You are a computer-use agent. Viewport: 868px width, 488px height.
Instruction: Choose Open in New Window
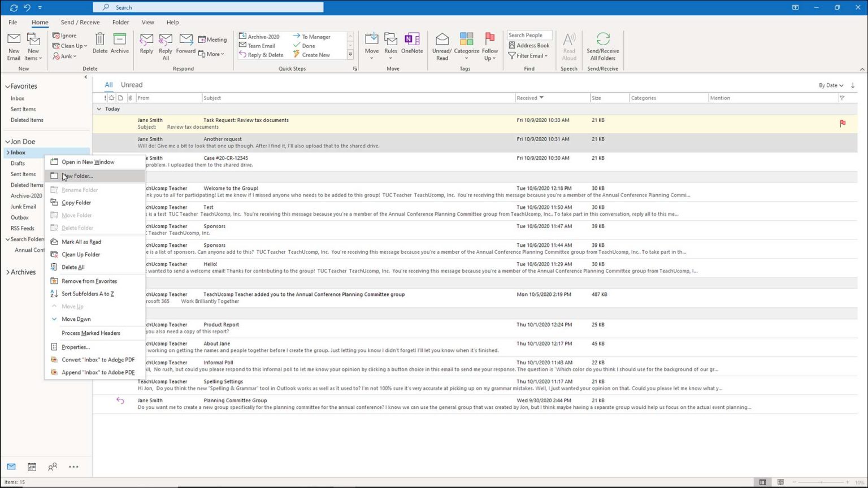[95, 162]
